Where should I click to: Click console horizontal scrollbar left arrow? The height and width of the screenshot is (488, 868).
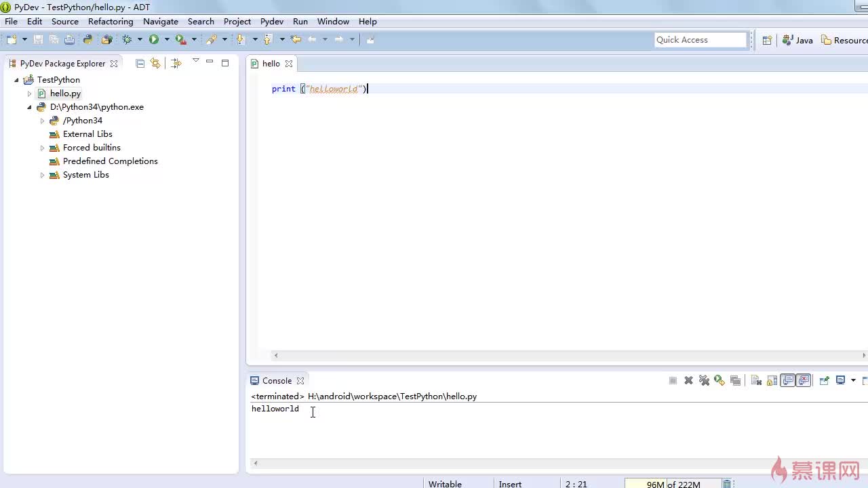(256, 464)
